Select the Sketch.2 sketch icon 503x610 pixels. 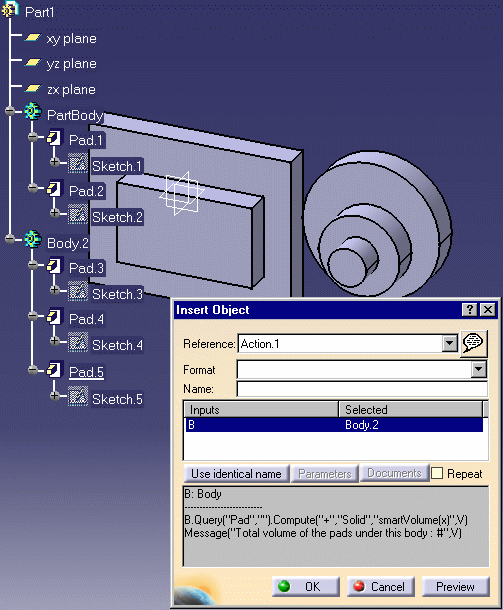(78, 214)
